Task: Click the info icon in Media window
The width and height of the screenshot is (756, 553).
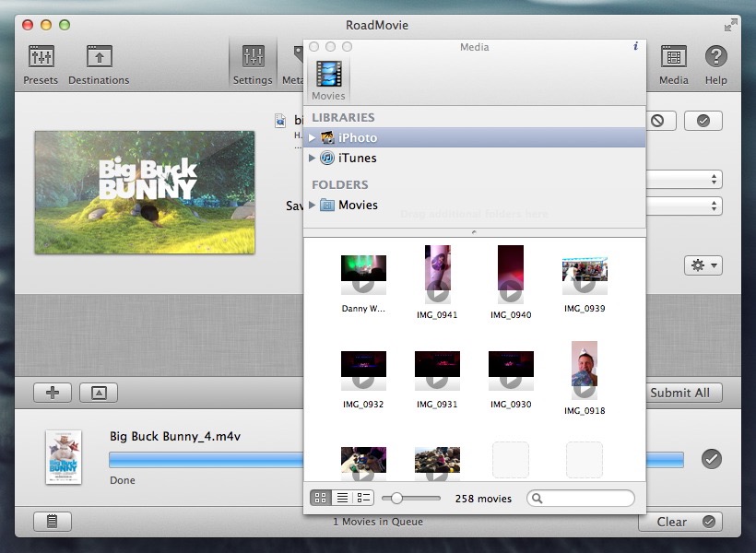Action: tap(635, 46)
